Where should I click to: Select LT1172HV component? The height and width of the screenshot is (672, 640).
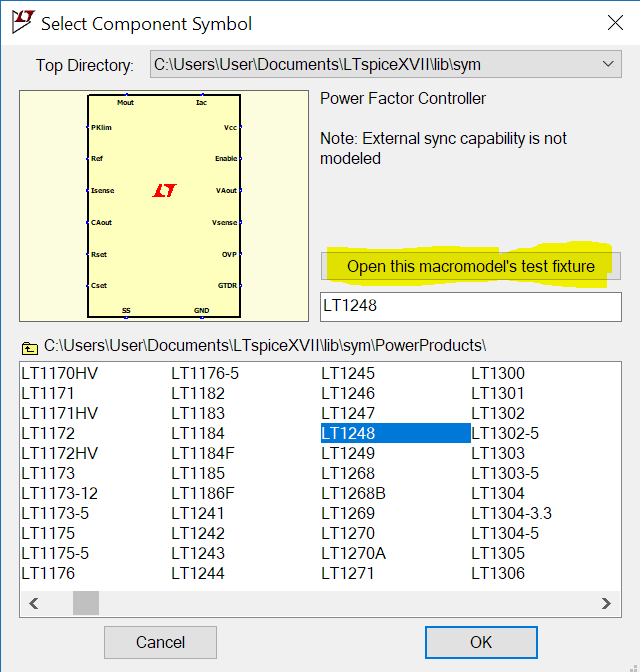60,453
